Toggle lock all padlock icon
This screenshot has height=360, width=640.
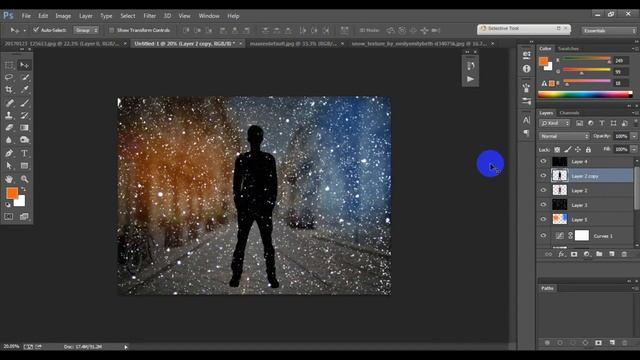click(588, 150)
